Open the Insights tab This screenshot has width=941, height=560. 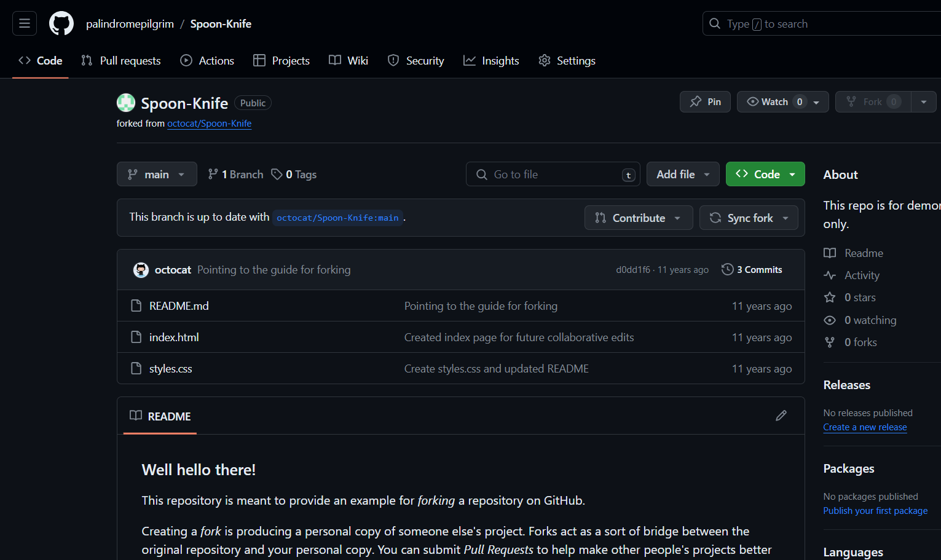[491, 61]
